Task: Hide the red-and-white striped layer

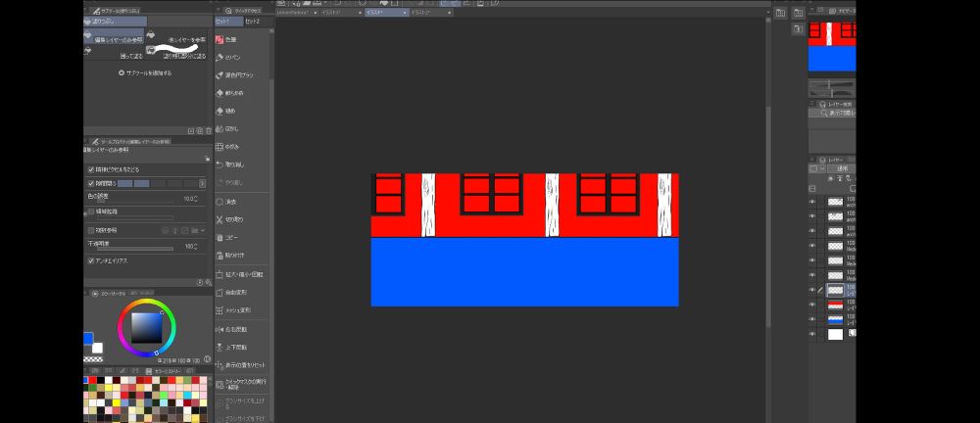Action: 812,305
